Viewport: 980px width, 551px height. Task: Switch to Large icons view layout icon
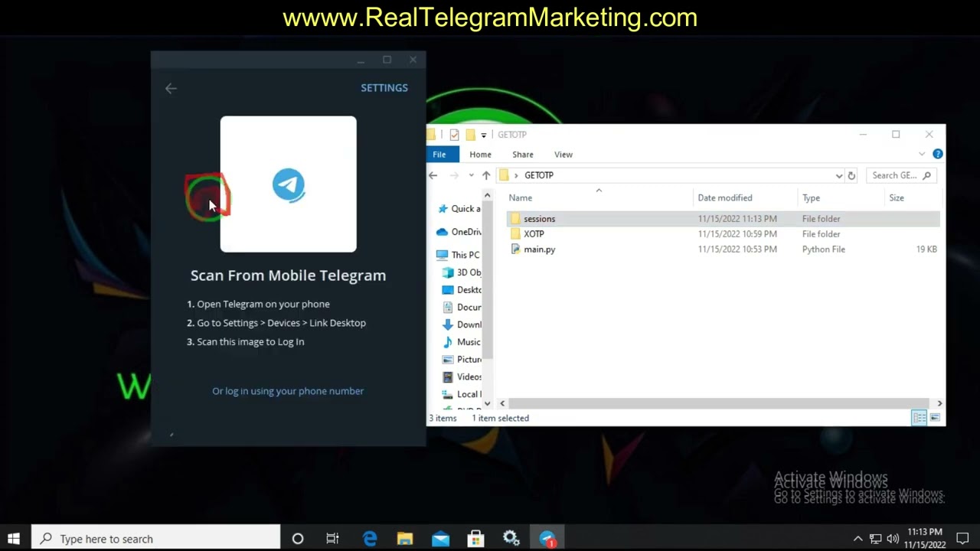tap(935, 418)
